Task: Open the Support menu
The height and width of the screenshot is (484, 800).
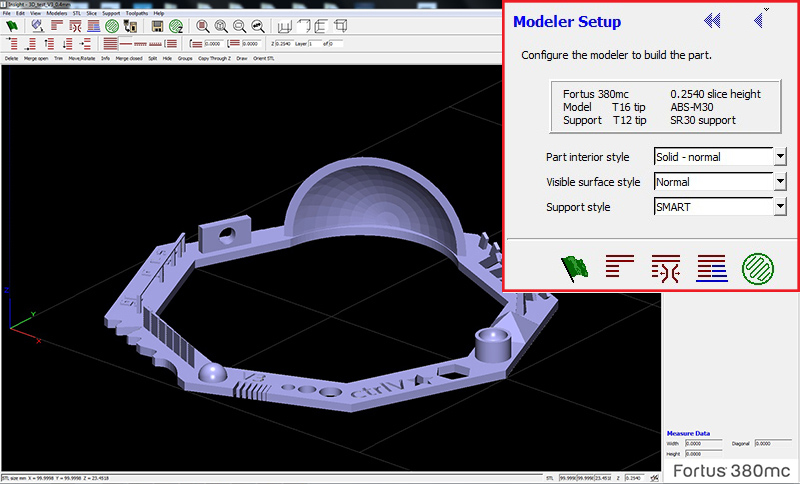Action: tap(111, 13)
